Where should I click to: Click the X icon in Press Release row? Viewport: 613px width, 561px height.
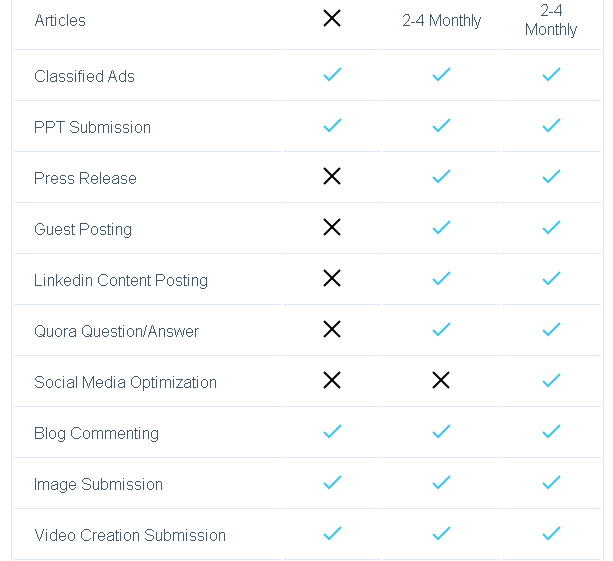coord(332,177)
